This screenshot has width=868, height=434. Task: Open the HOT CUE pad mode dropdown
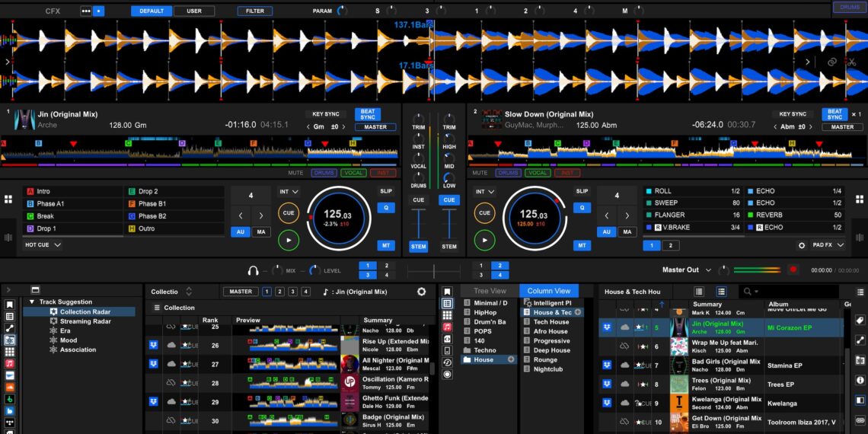(x=43, y=245)
